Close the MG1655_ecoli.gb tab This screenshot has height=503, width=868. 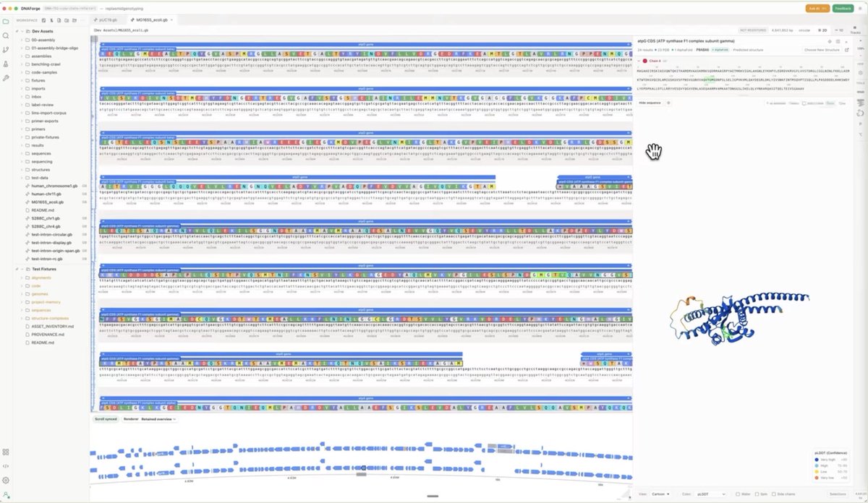tap(171, 20)
